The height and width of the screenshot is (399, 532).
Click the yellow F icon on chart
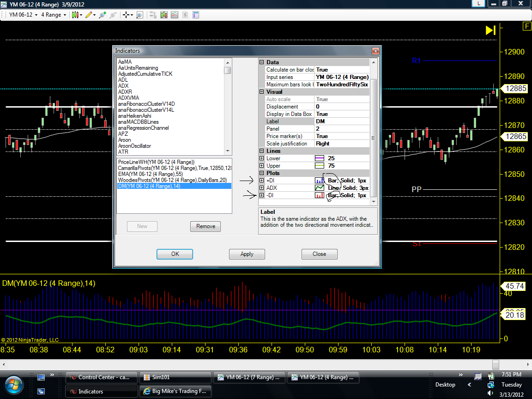click(527, 26)
